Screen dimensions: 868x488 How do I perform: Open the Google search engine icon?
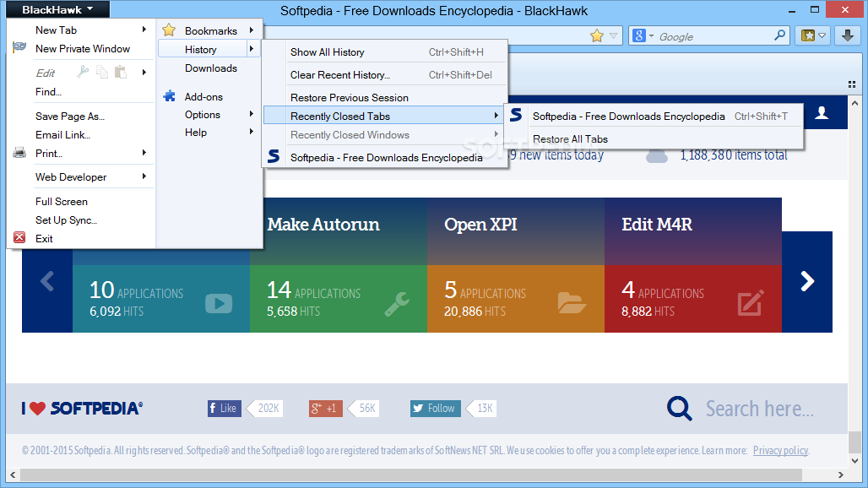click(x=639, y=36)
